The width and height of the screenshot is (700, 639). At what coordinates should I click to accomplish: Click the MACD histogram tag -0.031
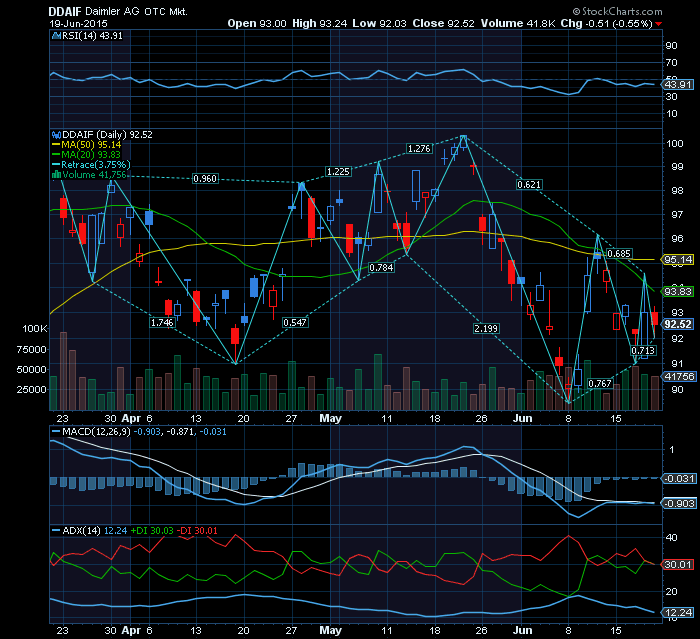point(679,478)
